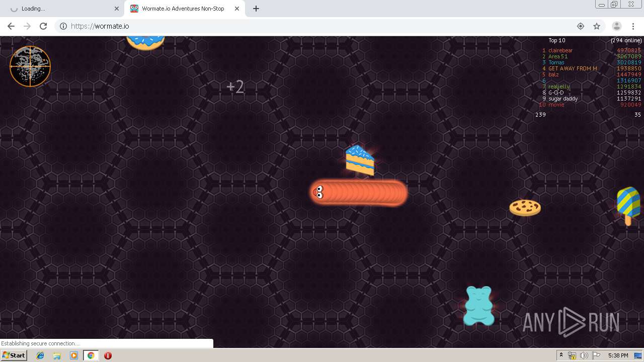
Task: Click the location access icon in address bar
Action: tap(581, 26)
